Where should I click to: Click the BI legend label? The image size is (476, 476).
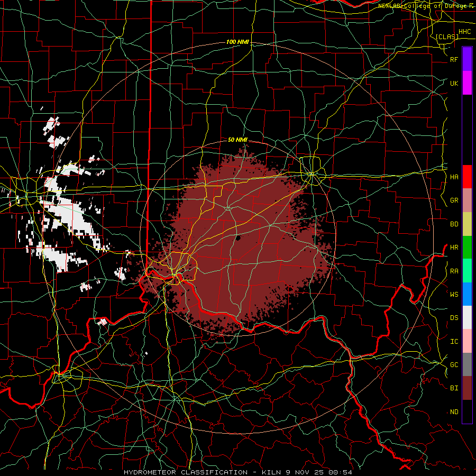454,388
